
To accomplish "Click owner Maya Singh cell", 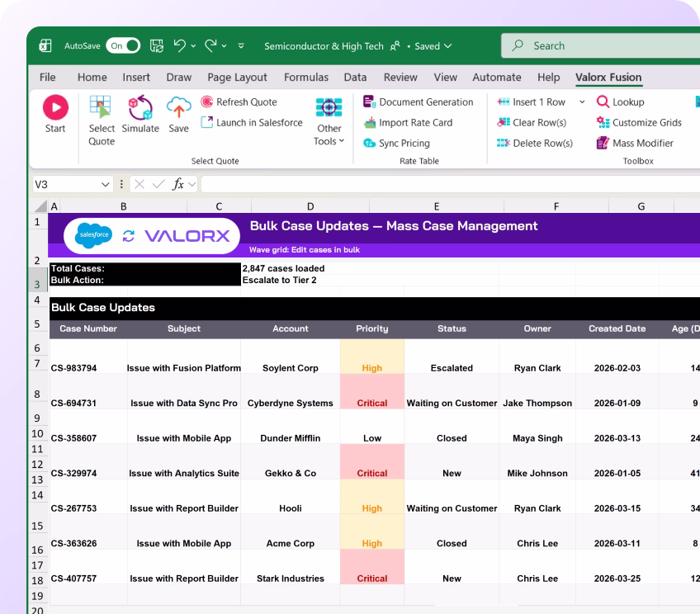I will tap(537, 427).
